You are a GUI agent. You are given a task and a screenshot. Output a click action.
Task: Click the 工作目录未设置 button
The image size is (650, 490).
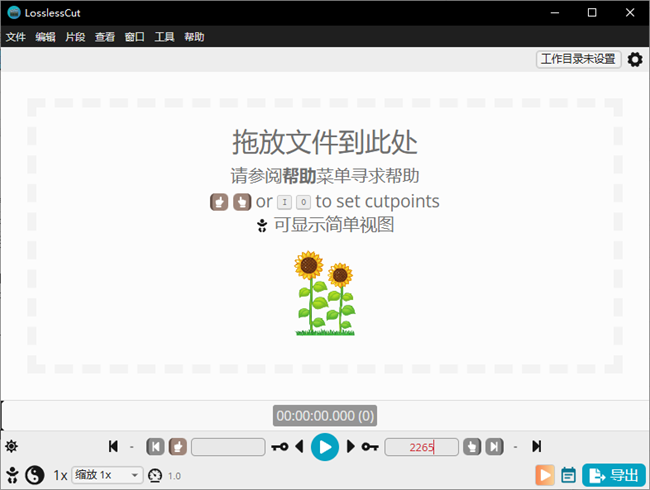click(578, 60)
